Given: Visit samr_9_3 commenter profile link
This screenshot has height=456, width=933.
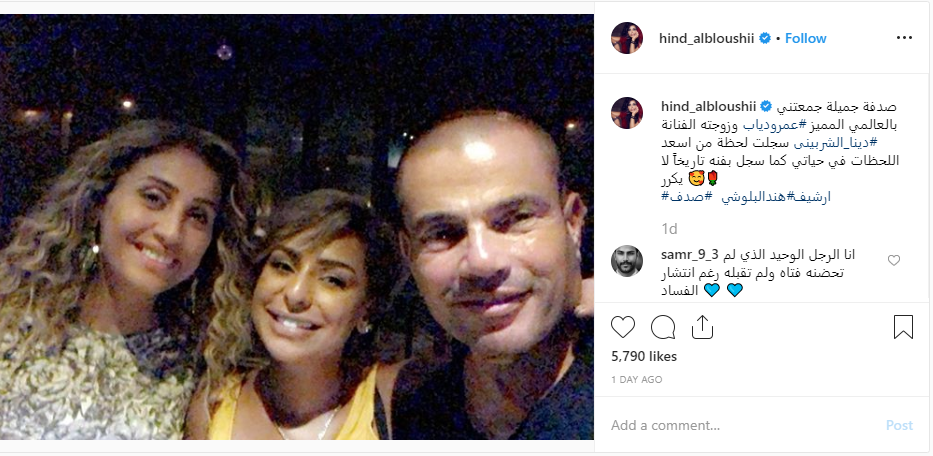Looking at the screenshot, I should [690, 255].
